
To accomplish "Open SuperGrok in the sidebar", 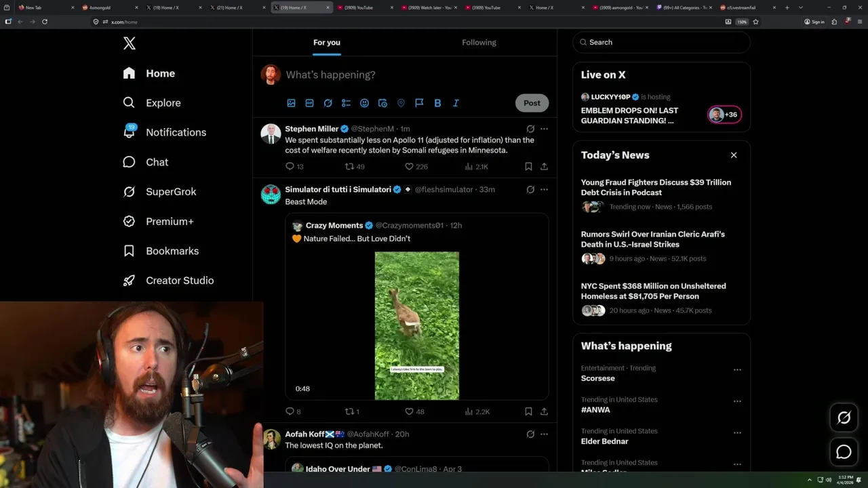I will tap(159, 192).
